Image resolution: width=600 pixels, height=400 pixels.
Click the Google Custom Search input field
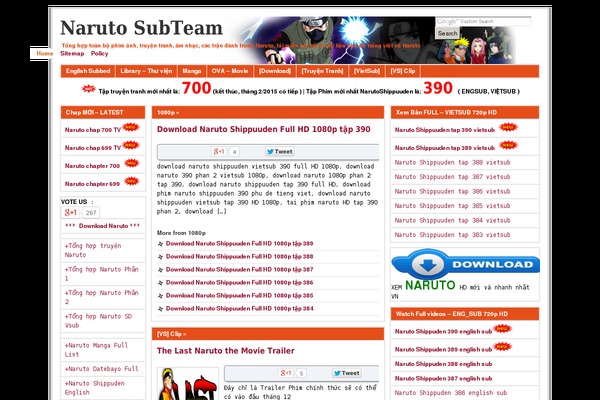click(x=483, y=21)
